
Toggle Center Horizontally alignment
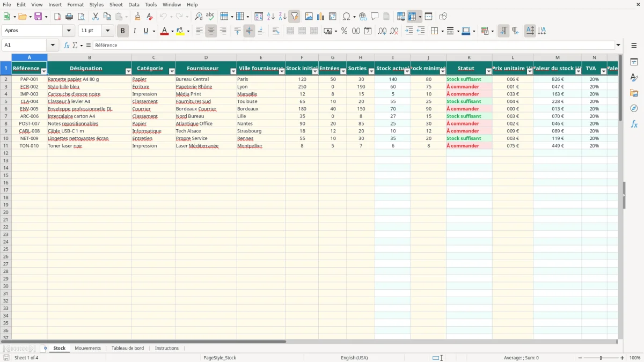coord(211,31)
